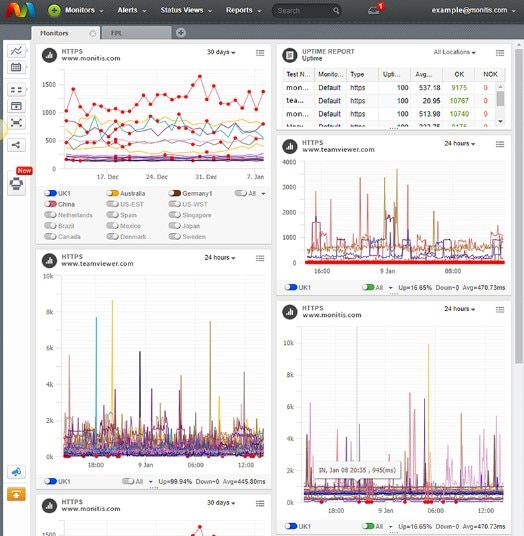Enable the US-EST location switch

(x=112, y=204)
